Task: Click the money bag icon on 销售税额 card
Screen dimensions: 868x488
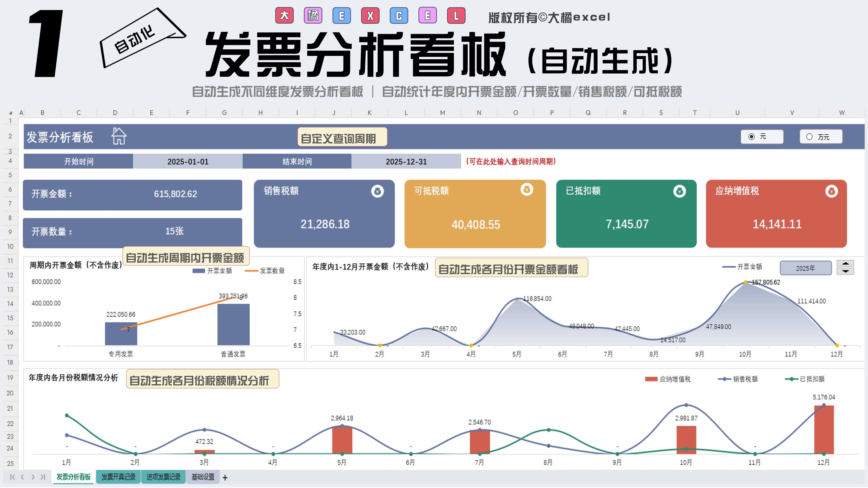Action: (x=377, y=191)
